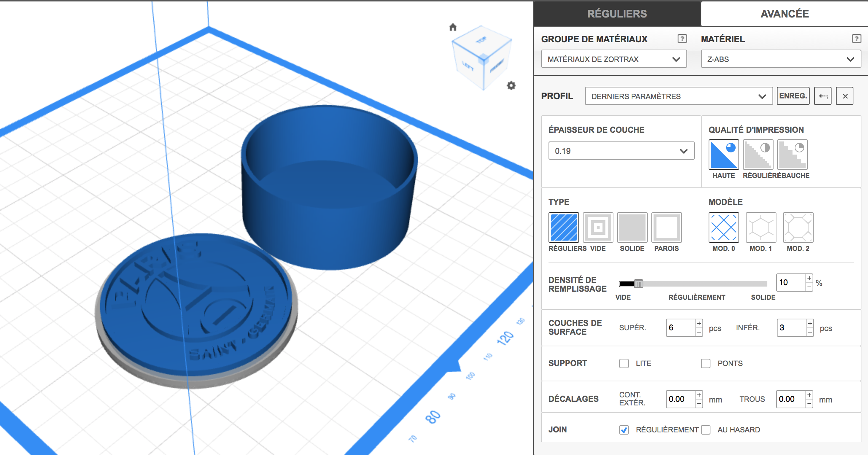
Task: Increase infill density with plus stepper
Action: (x=809, y=279)
